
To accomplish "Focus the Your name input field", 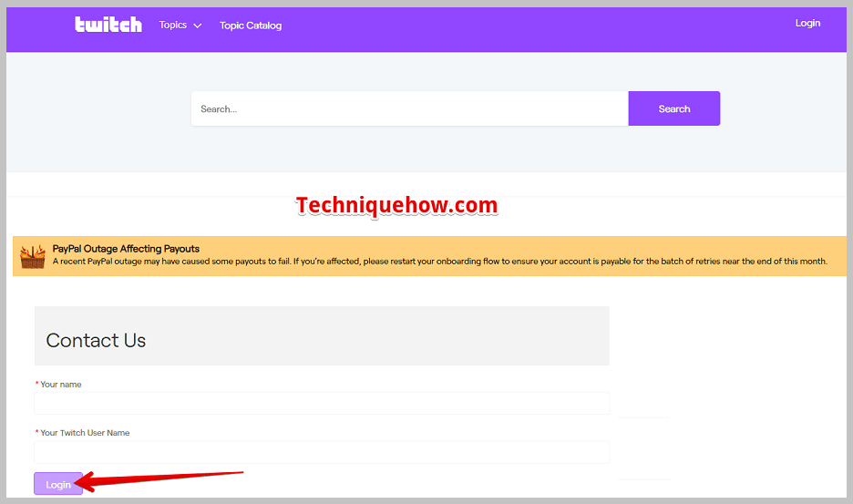I will (x=322, y=404).
